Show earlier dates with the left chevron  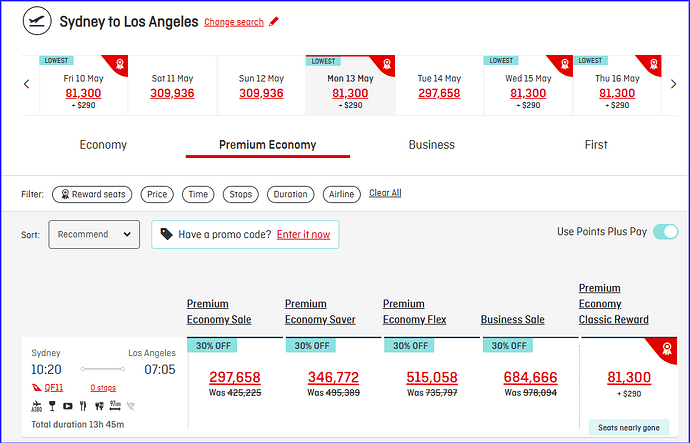pos(27,84)
